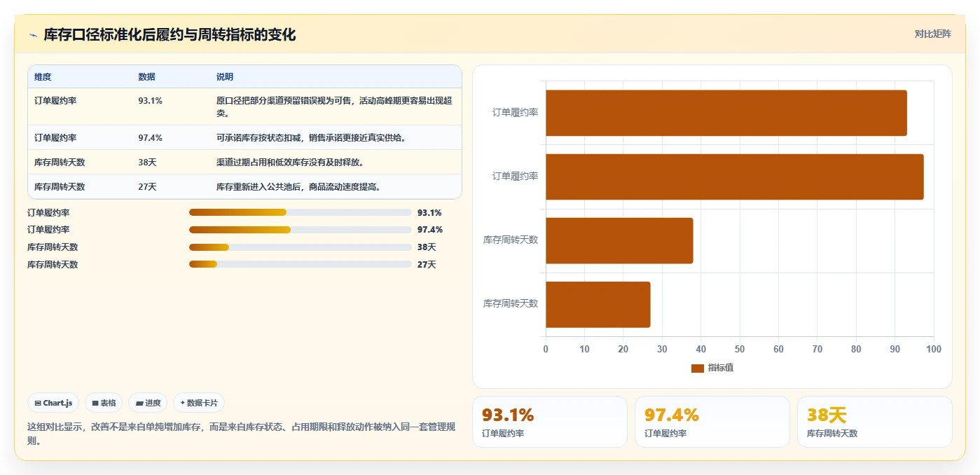The image size is (980, 475).
Task: Click the progress bar labeled 93.1%
Action: tap(301, 212)
